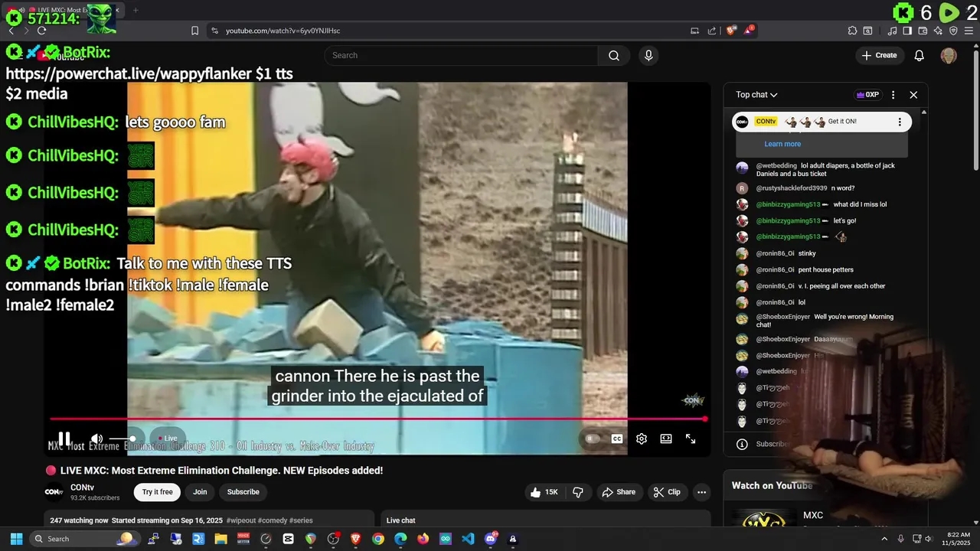Open the media control music note icon
Image resolution: width=980 pixels, height=551 pixels.
click(893, 31)
